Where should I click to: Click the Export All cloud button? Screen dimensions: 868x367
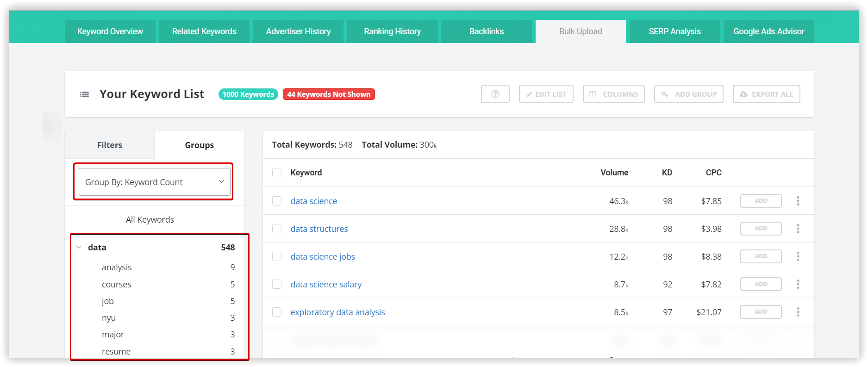coord(766,94)
